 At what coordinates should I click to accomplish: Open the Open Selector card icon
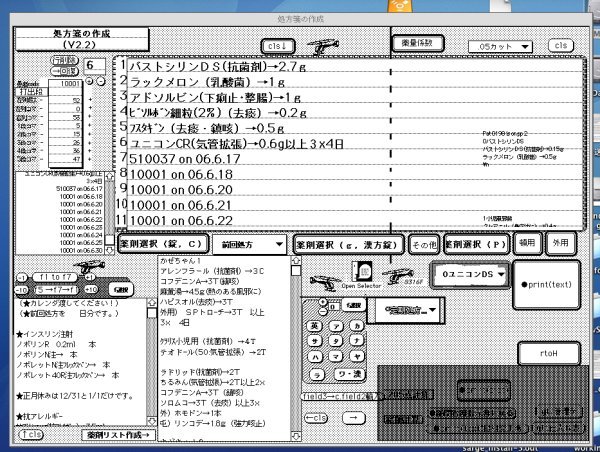pyautogui.click(x=362, y=273)
